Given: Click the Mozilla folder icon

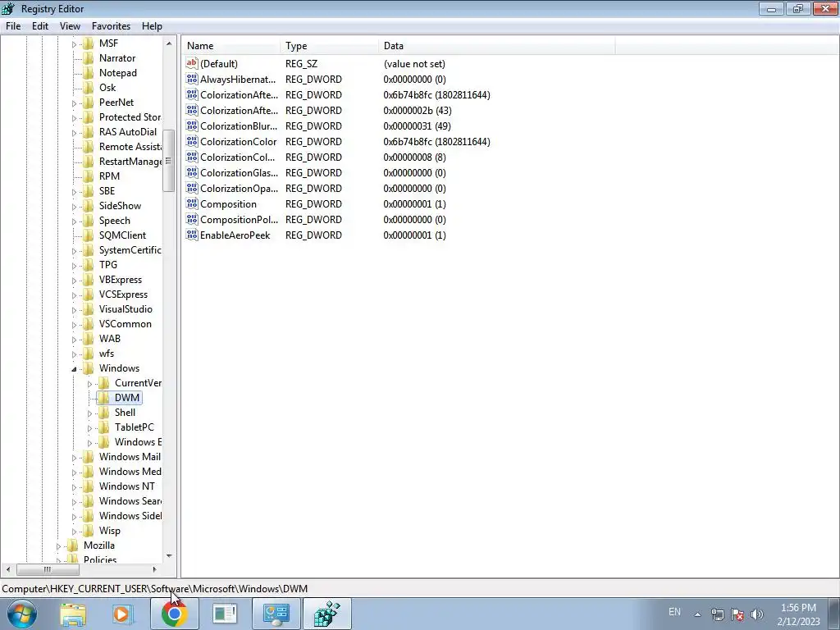Looking at the screenshot, I should [73, 546].
